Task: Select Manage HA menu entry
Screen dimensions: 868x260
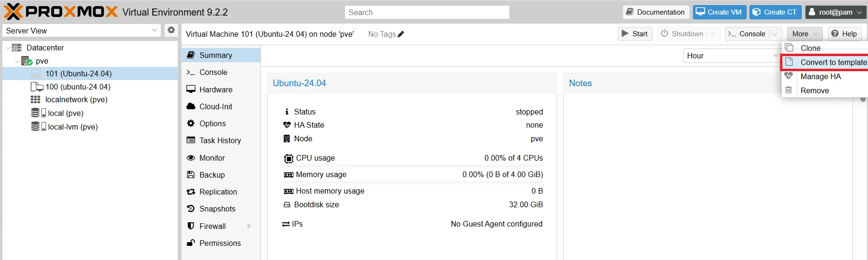Action: click(x=825, y=76)
